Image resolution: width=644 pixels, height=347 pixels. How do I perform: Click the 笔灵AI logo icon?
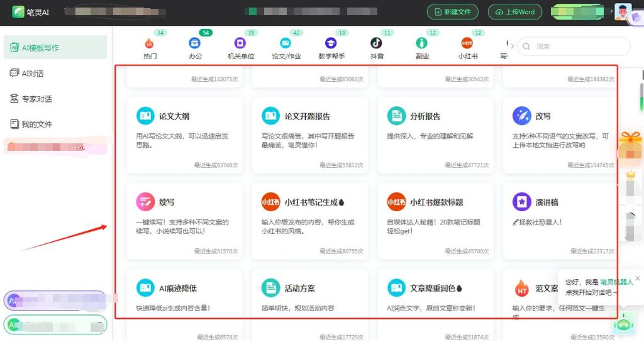point(18,12)
